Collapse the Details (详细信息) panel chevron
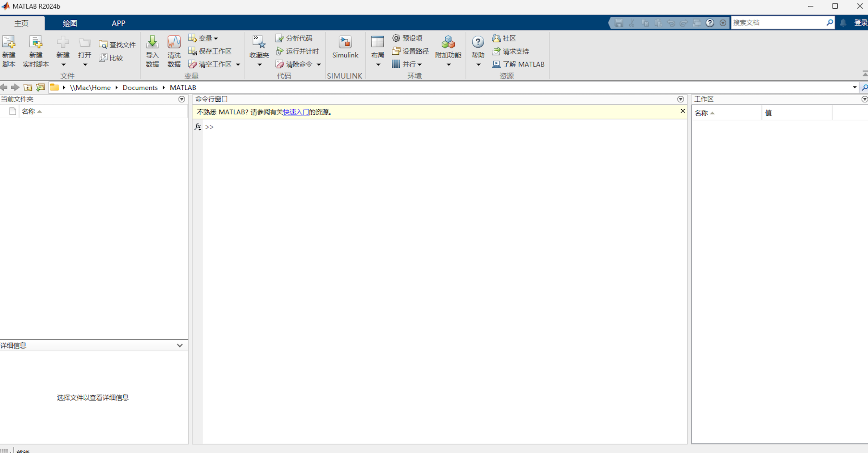This screenshot has height=453, width=868. tap(180, 346)
